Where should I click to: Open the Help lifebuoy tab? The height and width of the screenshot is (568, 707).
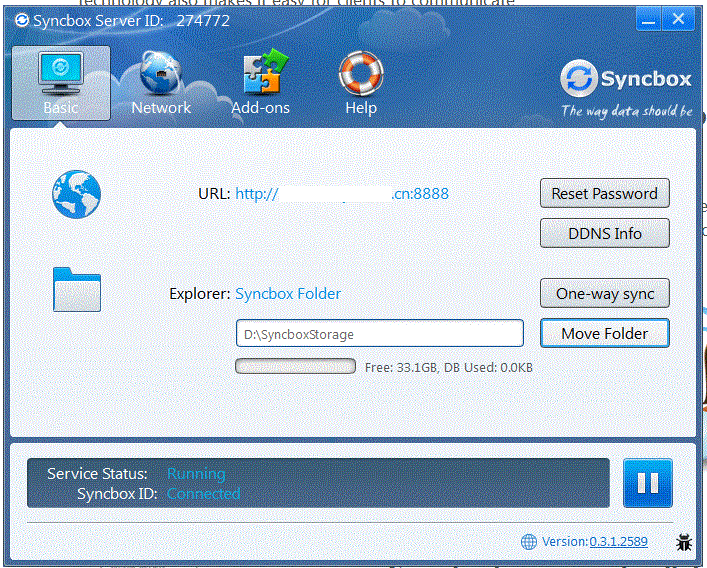coord(360,84)
